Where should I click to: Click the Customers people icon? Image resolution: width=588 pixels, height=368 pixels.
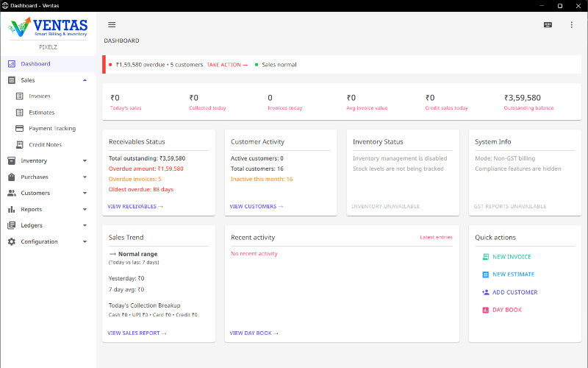tap(12, 193)
